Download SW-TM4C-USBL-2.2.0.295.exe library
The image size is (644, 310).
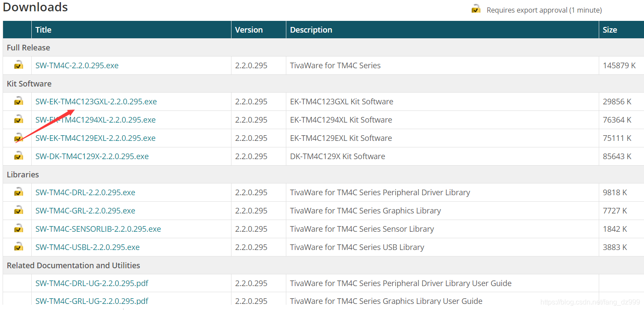click(87, 247)
